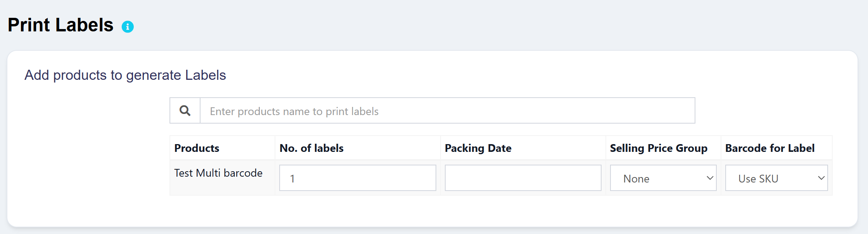Click the Selling Price Group column header
868x234 pixels.
point(659,148)
